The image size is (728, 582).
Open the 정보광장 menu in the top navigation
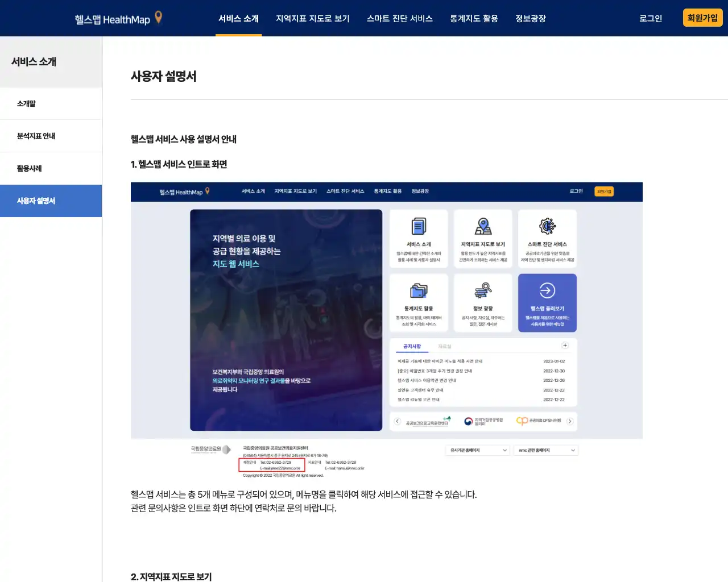[x=530, y=18]
